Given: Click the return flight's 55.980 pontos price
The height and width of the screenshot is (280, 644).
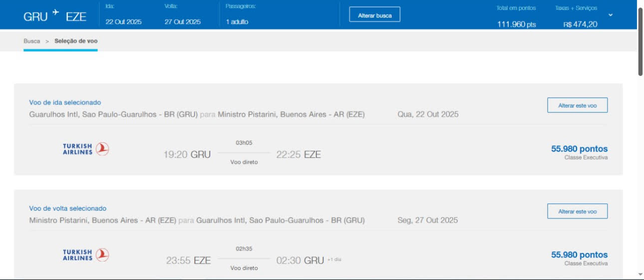Looking at the screenshot, I should (579, 255).
